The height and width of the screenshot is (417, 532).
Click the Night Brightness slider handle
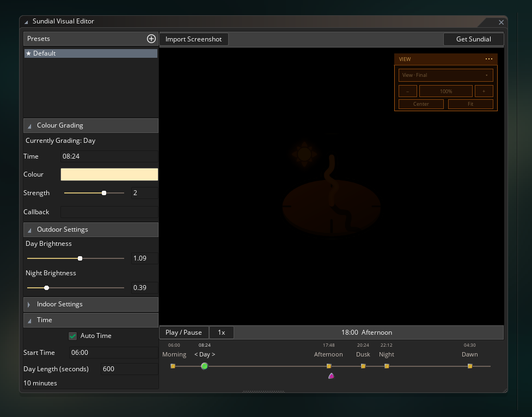pyautogui.click(x=47, y=288)
